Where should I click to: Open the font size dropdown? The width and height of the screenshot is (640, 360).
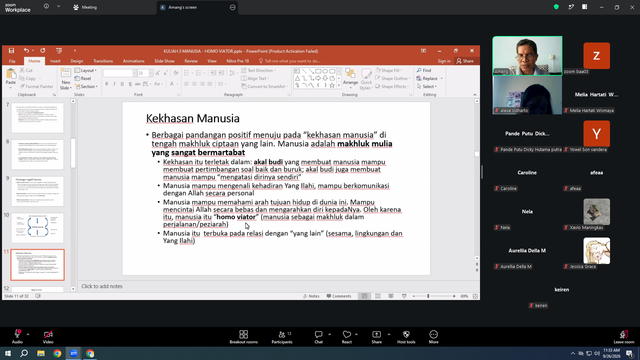pos(151,73)
